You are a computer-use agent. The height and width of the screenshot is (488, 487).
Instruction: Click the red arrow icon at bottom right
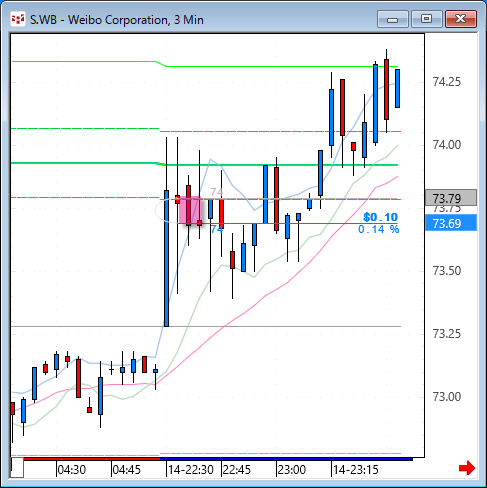click(x=467, y=468)
